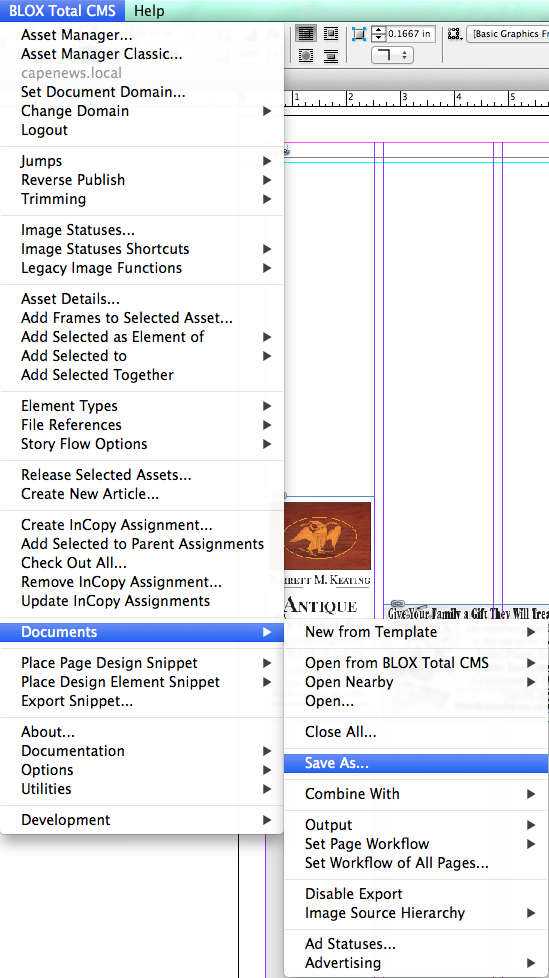
Task: Click the object style icon beside Basic Graphics
Action: coord(455,34)
